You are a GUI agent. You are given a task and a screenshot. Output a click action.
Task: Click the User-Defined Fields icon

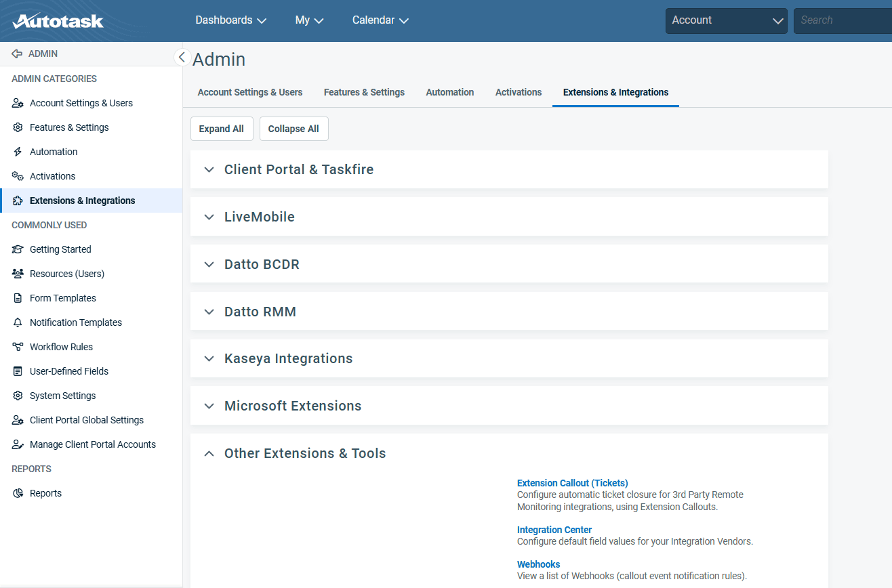pos(18,371)
